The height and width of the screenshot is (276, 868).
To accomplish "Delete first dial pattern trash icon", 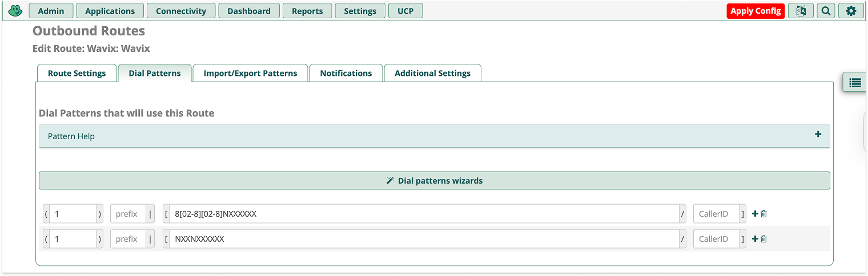I will [764, 214].
